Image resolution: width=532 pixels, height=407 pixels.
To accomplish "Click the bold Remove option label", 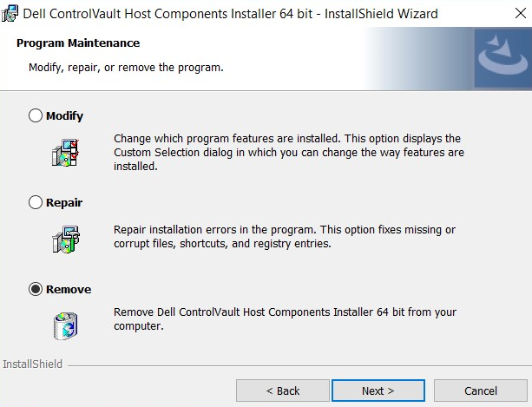I will pyautogui.click(x=69, y=289).
